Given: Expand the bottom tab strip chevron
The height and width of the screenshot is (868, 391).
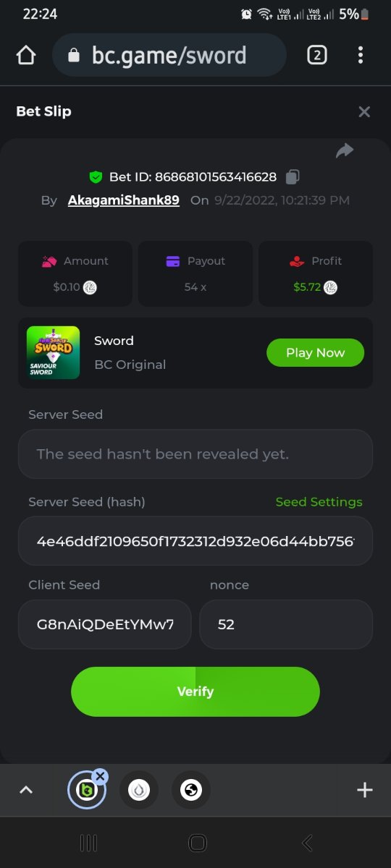Looking at the screenshot, I should click(26, 790).
